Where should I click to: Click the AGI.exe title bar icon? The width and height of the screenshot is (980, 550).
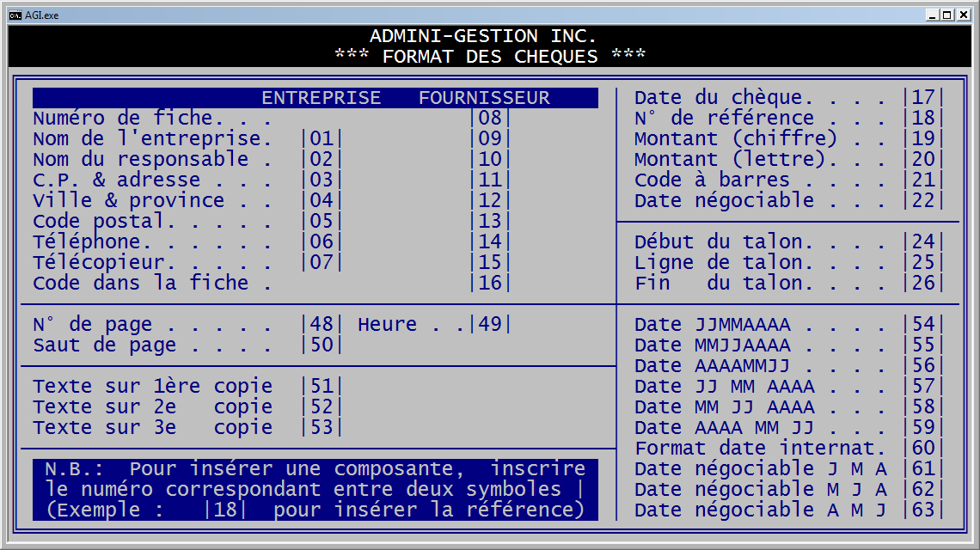tap(15, 15)
